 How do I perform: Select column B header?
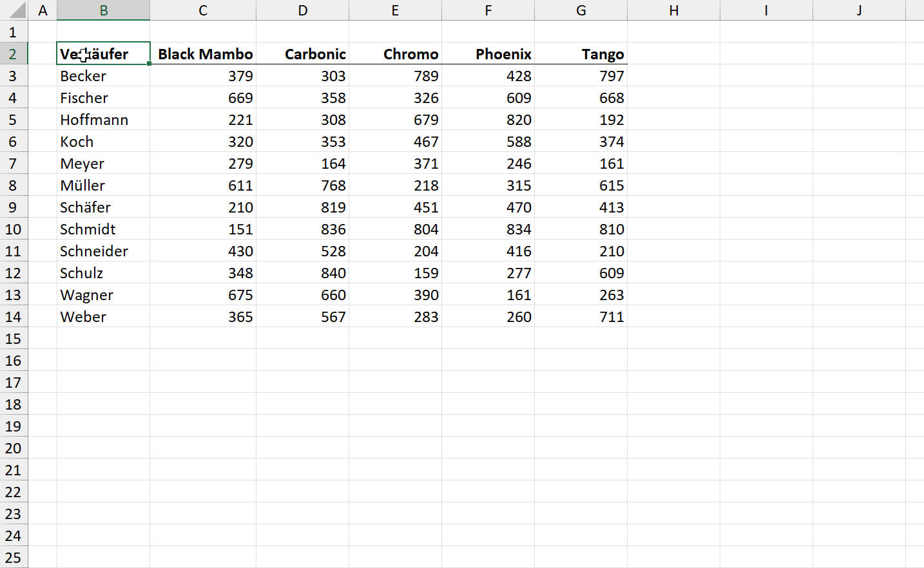click(x=103, y=10)
